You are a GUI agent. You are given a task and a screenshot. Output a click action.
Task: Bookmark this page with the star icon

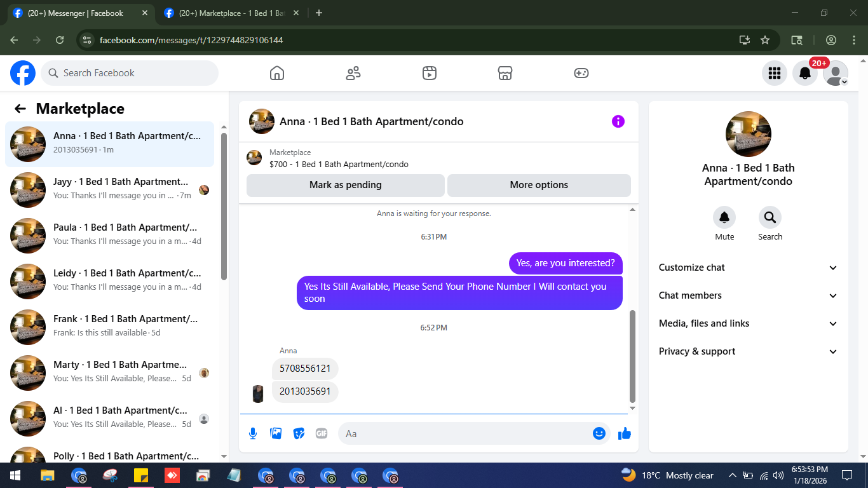point(765,40)
